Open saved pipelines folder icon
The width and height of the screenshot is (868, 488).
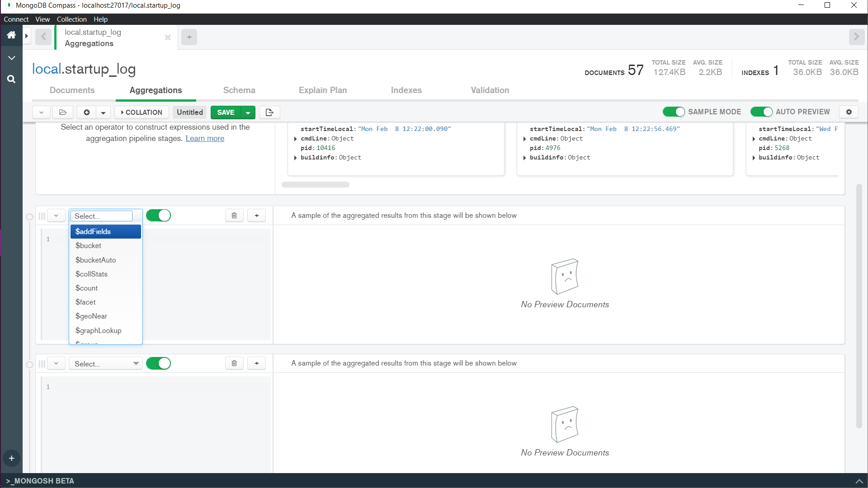click(x=63, y=112)
